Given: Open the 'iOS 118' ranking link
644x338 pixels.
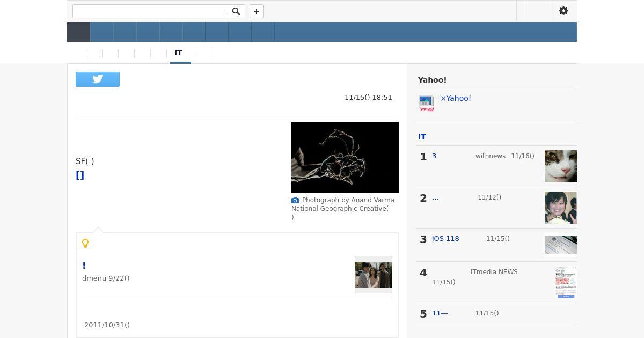Looking at the screenshot, I should click(x=445, y=239).
